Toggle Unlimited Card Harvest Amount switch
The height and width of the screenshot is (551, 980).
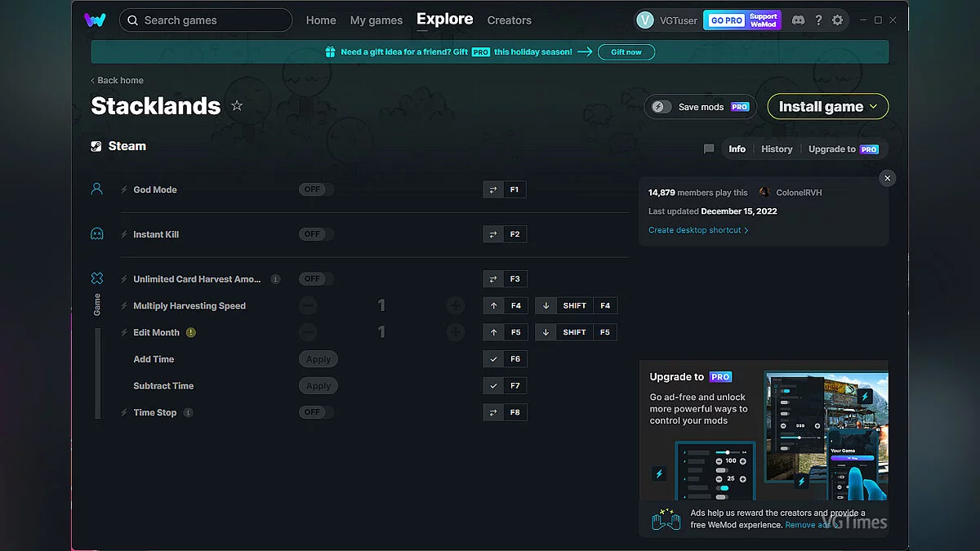[315, 279]
